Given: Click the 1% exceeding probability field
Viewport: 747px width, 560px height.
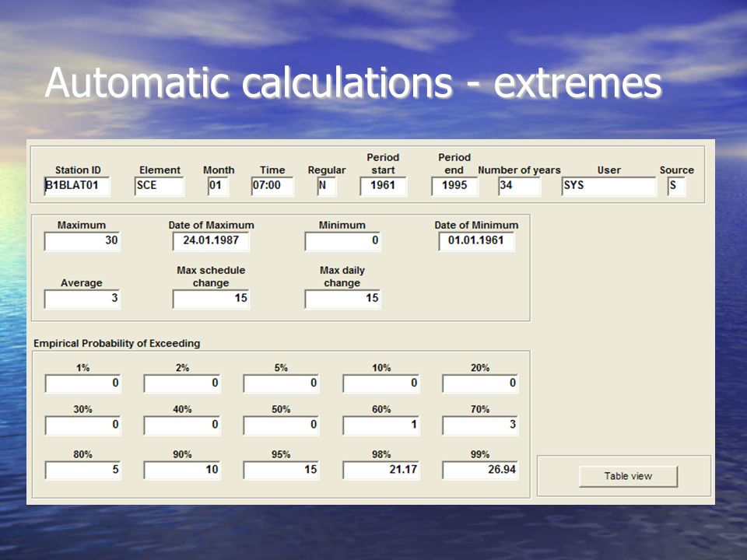Looking at the screenshot, I should click(83, 383).
